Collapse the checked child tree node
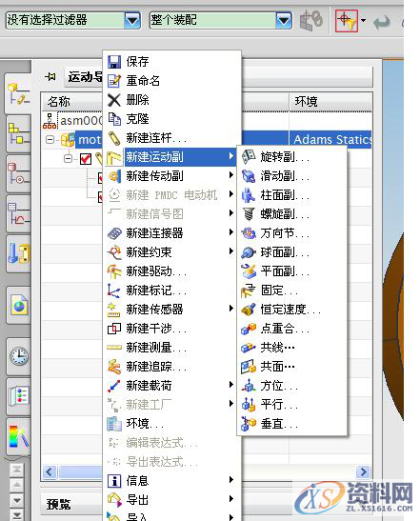Viewport: 420px width, 521px height. pos(68,159)
